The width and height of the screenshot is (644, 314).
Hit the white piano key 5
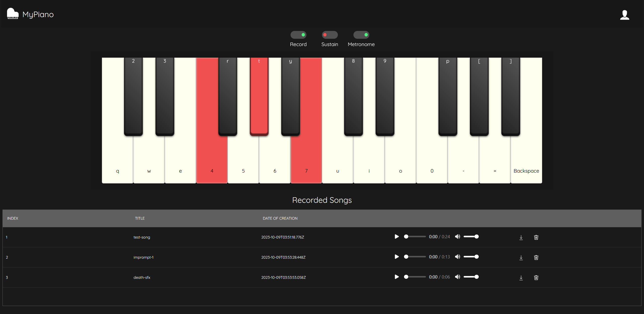pyautogui.click(x=243, y=159)
